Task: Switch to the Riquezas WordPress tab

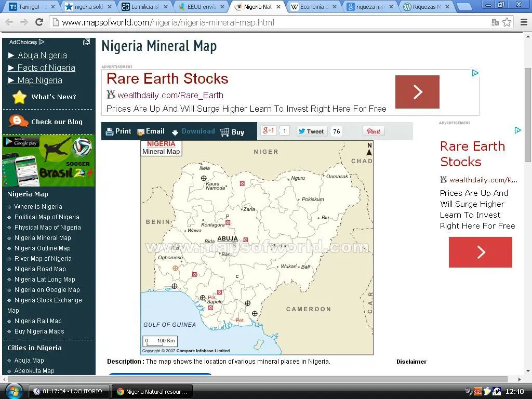Action: [x=426, y=6]
